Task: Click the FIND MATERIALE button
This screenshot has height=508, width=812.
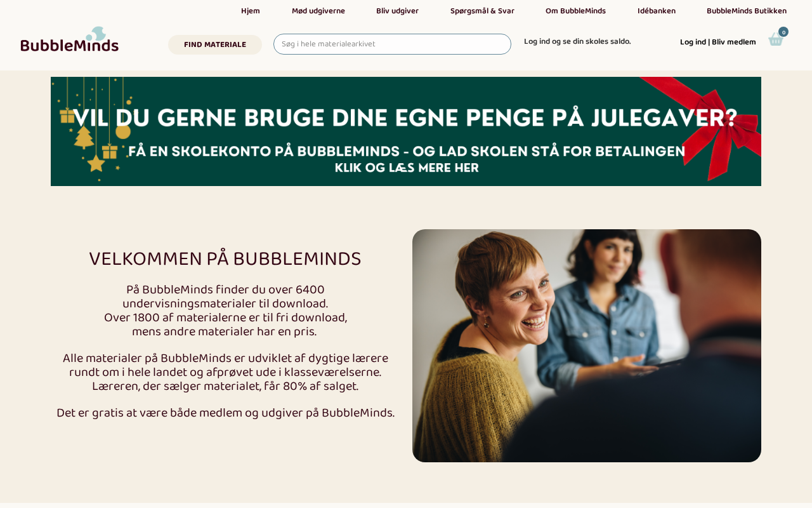Action: [215, 44]
